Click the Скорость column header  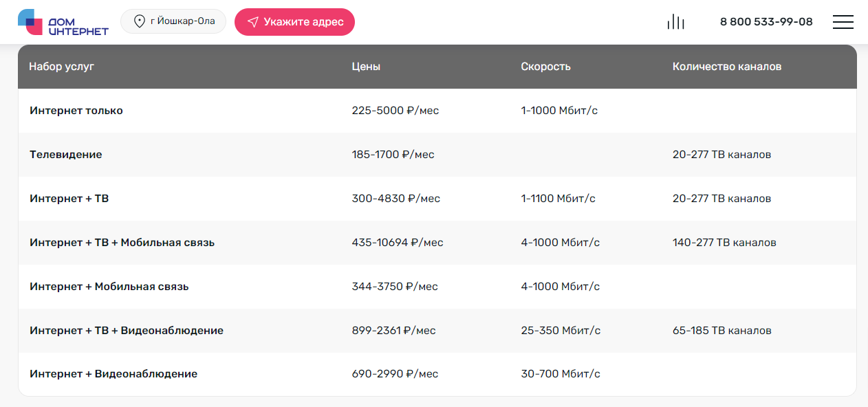[x=545, y=67]
